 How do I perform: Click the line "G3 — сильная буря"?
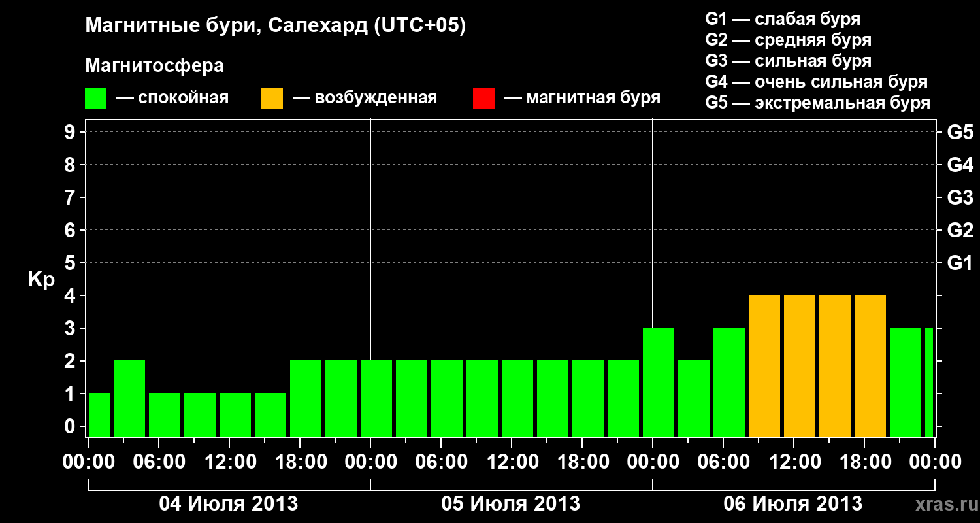click(788, 61)
